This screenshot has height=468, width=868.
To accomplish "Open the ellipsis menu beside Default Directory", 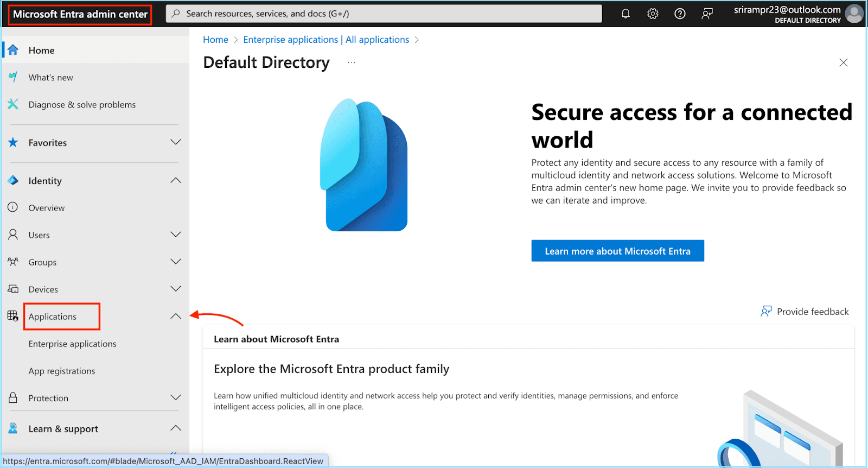I will tap(352, 62).
